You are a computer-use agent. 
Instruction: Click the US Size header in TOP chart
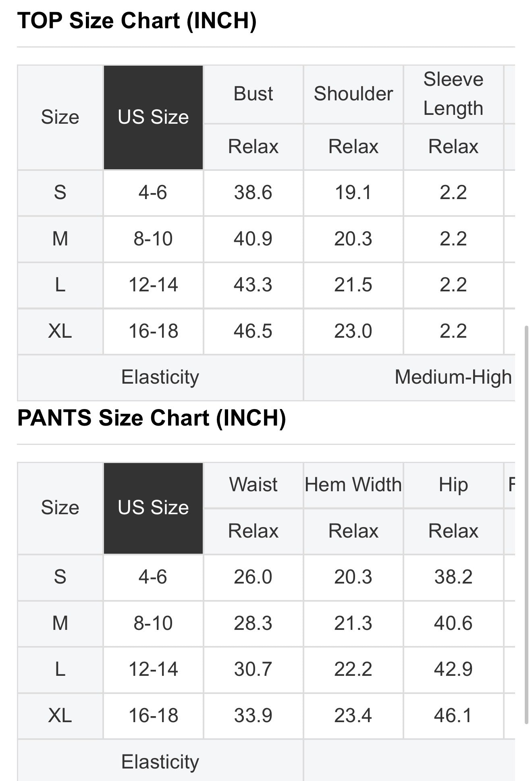[x=153, y=117]
